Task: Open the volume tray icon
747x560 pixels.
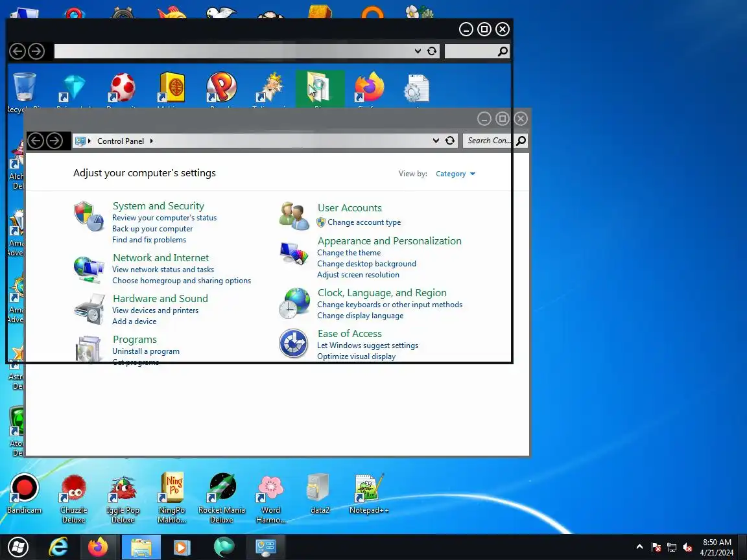Action: [x=687, y=547]
